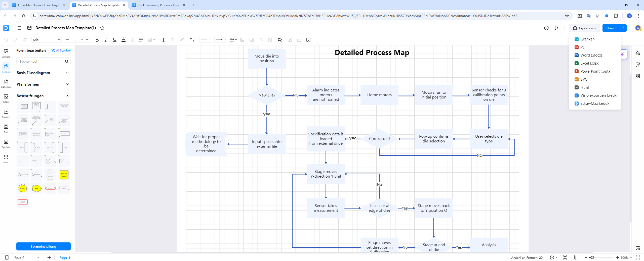Click the format painter icon
Image resolution: width=644 pixels, height=261 pixels.
click(24, 40)
